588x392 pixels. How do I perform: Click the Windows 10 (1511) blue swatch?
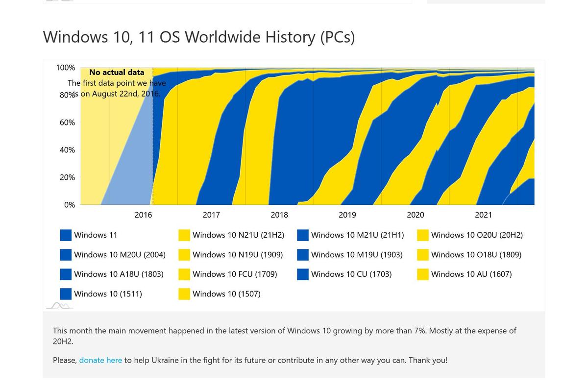click(x=66, y=294)
